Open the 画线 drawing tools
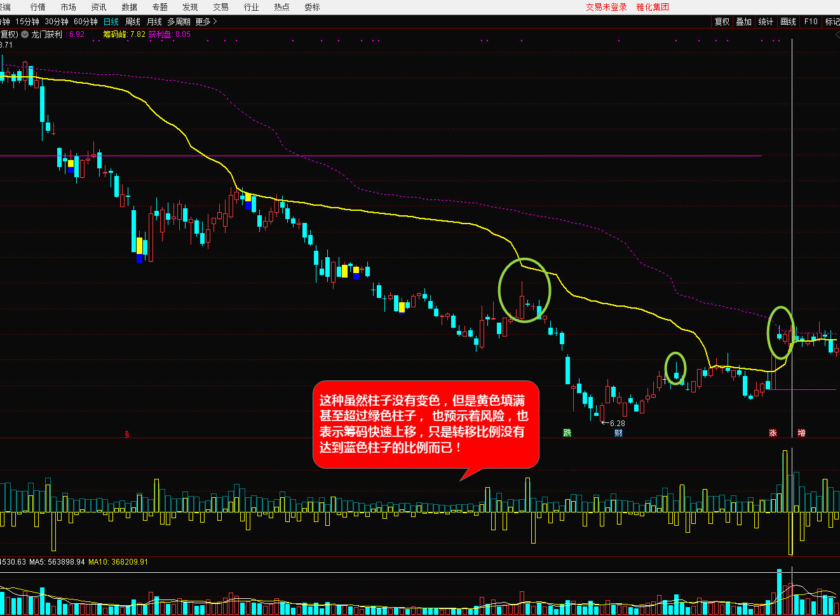The height and width of the screenshot is (616, 840). coord(789,22)
